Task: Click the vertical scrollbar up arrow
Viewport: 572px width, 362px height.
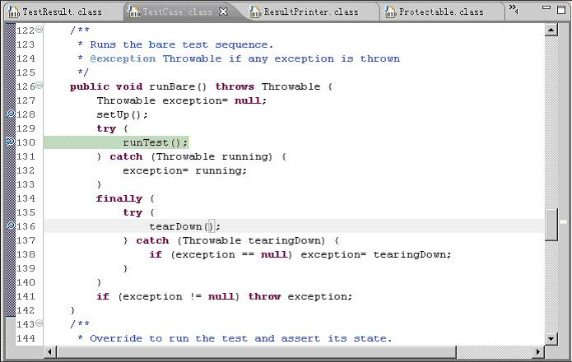Action: pyautogui.click(x=551, y=30)
